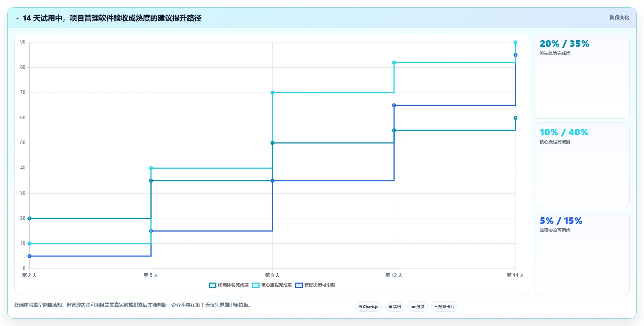Click the 核心流程完成度 label in the middle card
Screen dimensions: 644x326
555,142
